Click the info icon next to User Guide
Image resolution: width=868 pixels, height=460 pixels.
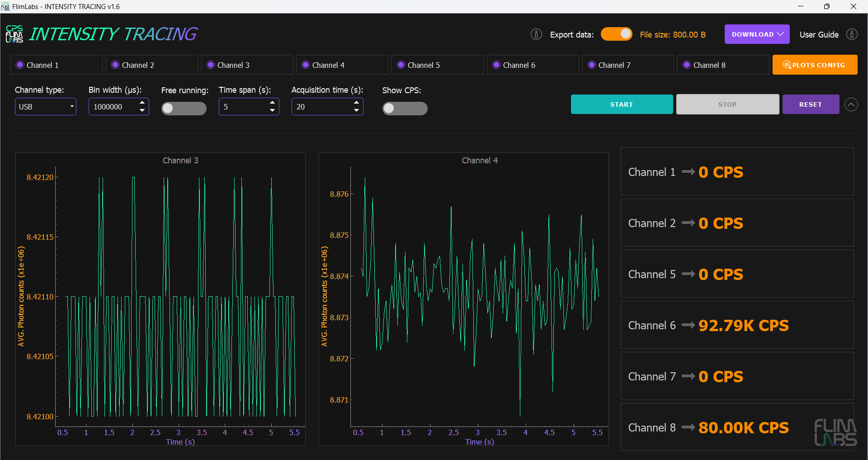852,34
